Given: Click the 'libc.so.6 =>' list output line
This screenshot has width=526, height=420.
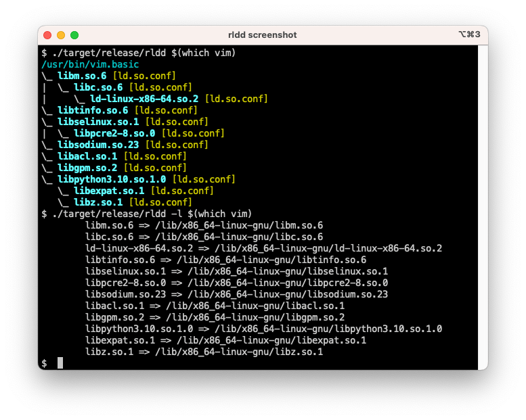Looking at the screenshot, I should click(x=204, y=237).
